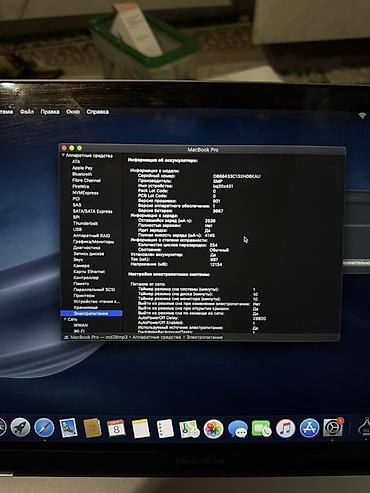The width and height of the screenshot is (370, 493).
Task: Launch Safari from the Dock
Action: [44, 428]
